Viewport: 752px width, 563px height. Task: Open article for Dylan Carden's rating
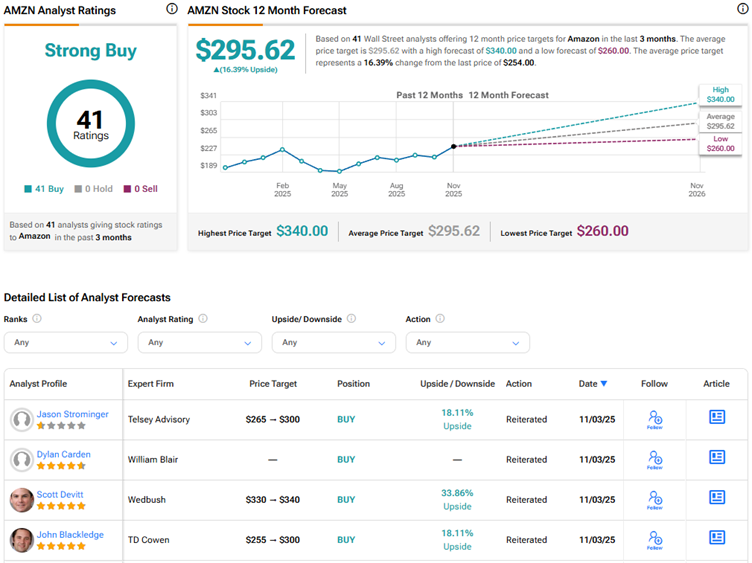717,458
